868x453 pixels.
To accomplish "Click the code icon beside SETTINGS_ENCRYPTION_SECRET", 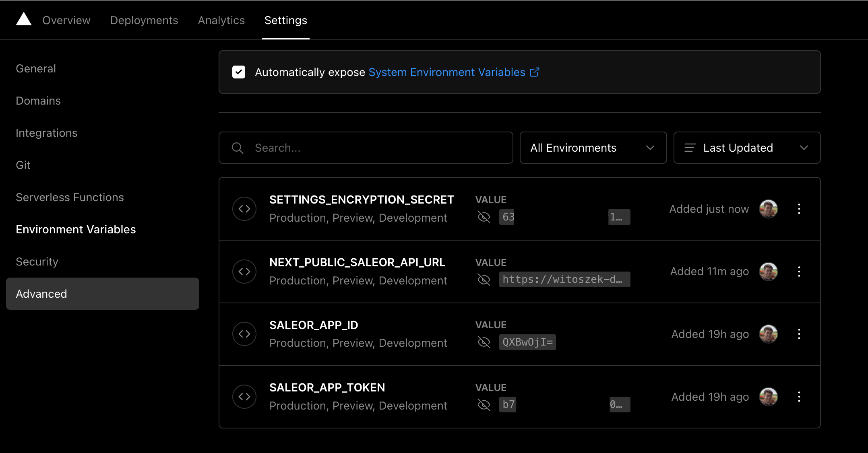I will point(244,209).
